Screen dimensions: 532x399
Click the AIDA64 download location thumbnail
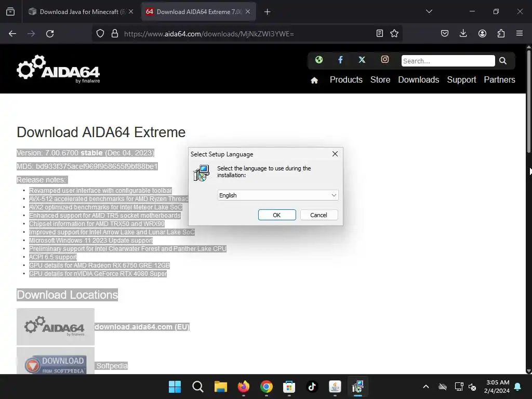point(56,327)
